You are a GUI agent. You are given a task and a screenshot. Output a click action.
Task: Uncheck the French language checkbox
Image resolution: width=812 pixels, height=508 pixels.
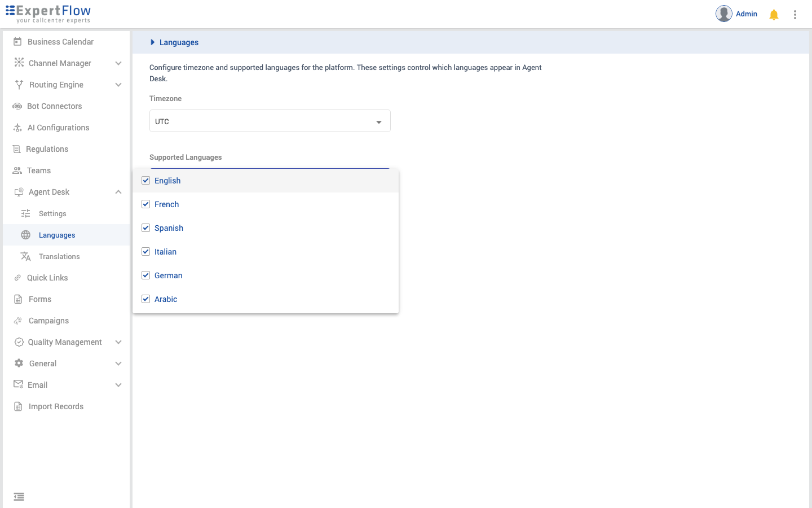[x=145, y=204]
